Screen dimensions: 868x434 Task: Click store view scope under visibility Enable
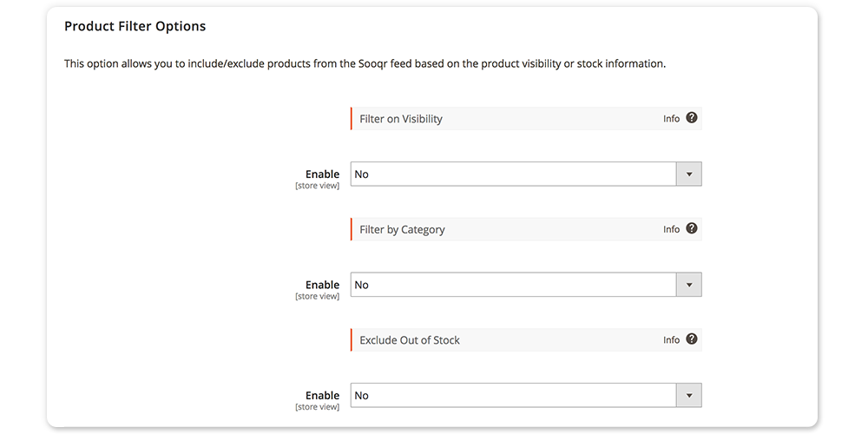click(318, 186)
